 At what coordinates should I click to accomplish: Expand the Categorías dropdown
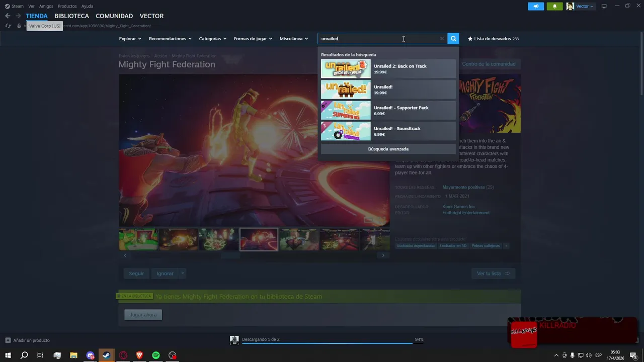coord(213,39)
